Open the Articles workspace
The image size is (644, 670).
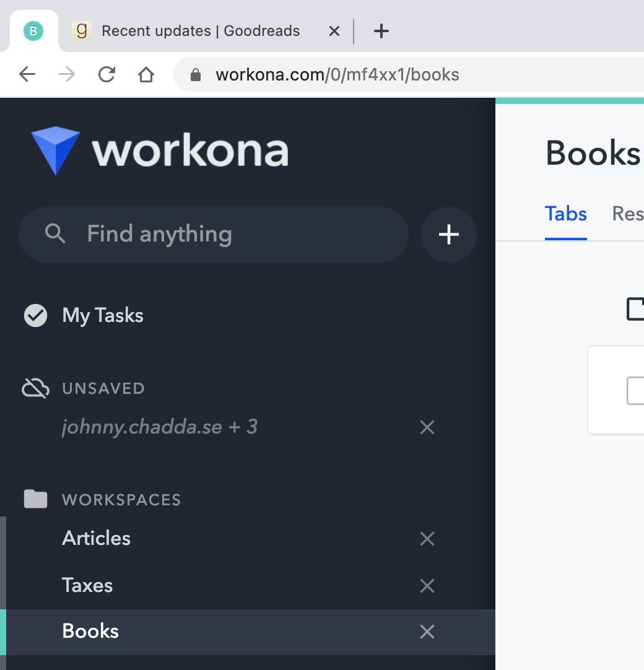pos(97,538)
